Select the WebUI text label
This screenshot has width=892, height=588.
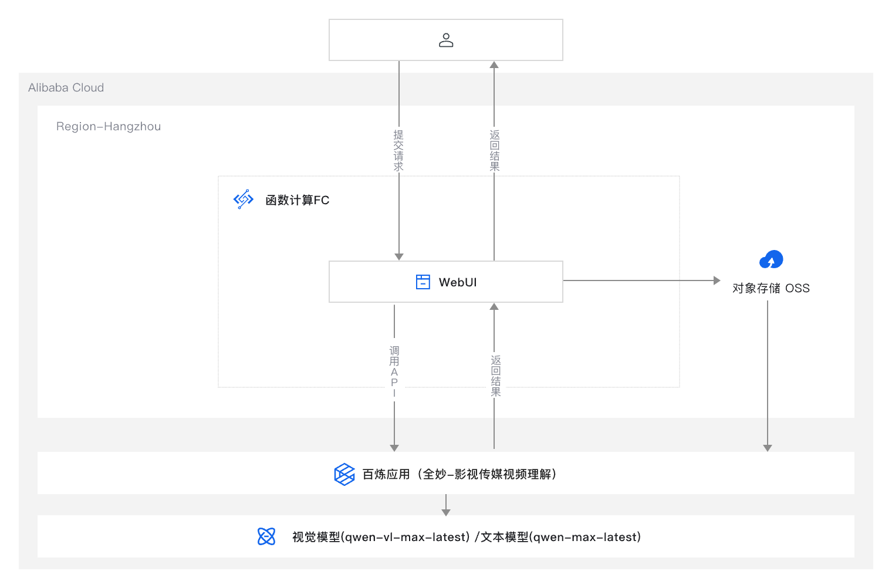458,282
